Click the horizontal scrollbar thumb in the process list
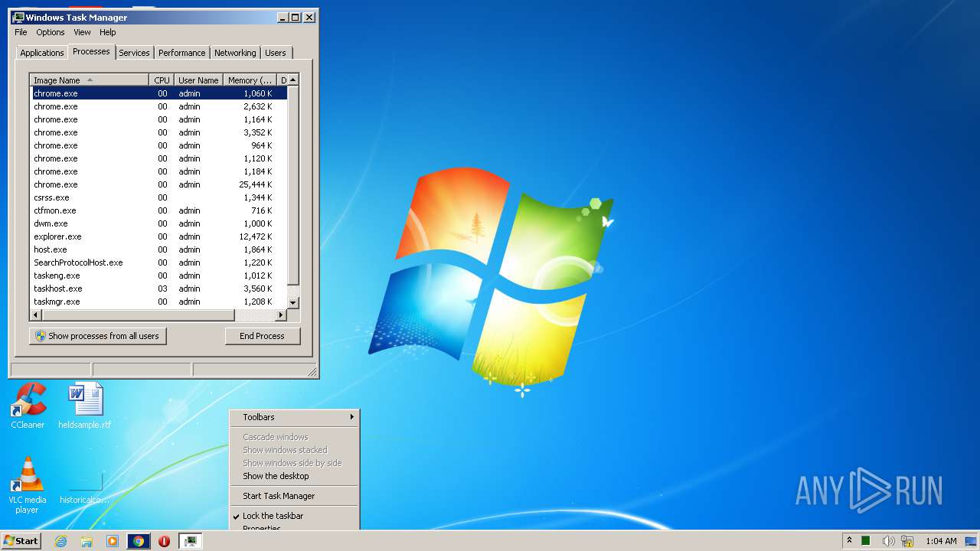 138,315
